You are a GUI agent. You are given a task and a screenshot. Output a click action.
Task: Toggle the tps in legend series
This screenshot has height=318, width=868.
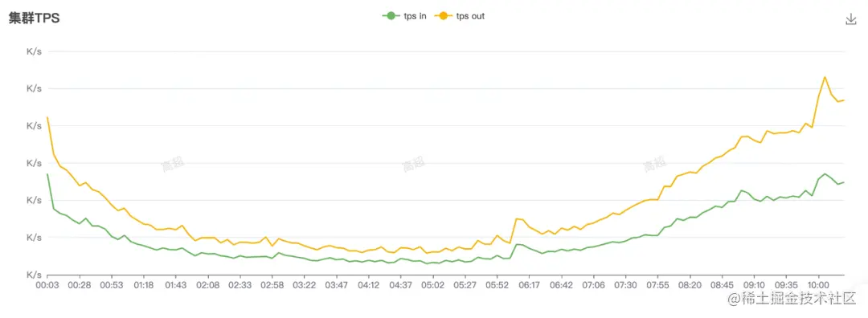pos(404,16)
